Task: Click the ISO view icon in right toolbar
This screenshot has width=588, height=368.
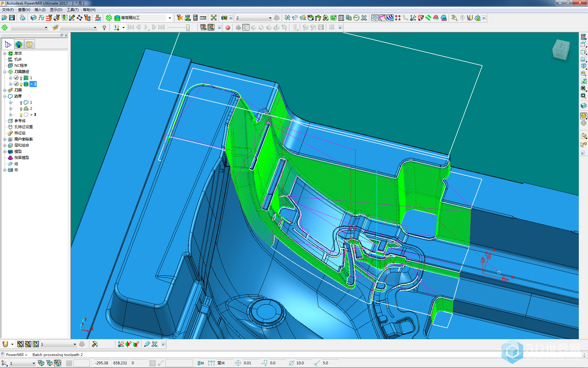Action: tap(584, 66)
